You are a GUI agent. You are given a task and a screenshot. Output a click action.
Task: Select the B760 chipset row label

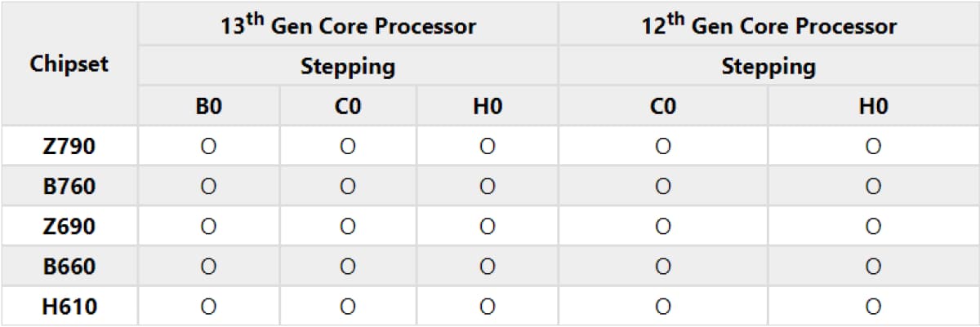coord(69,187)
